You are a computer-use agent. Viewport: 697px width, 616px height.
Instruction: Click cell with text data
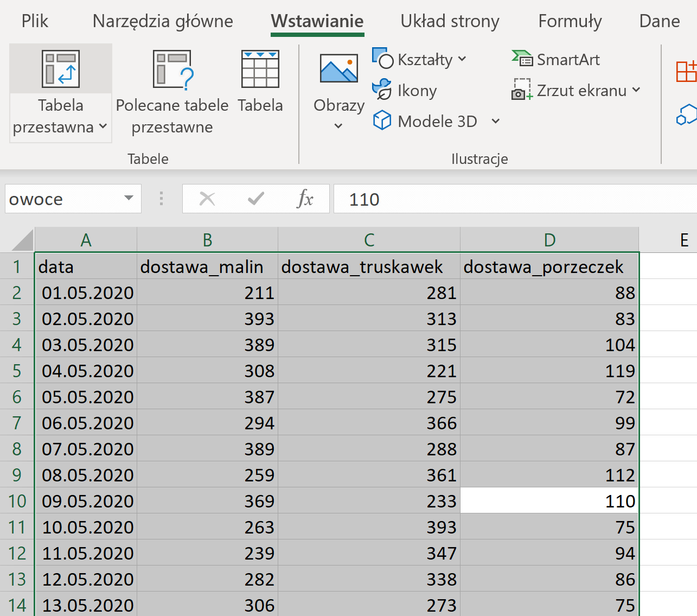pos(86,266)
